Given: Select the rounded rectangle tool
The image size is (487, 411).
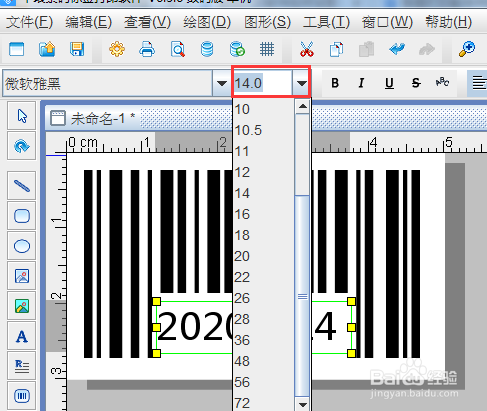Looking at the screenshot, I should tap(22, 216).
